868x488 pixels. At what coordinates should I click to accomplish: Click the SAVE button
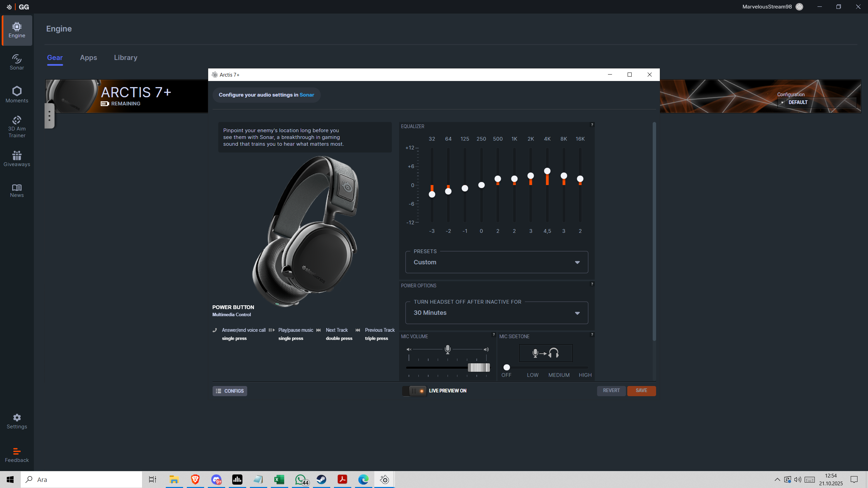point(641,391)
